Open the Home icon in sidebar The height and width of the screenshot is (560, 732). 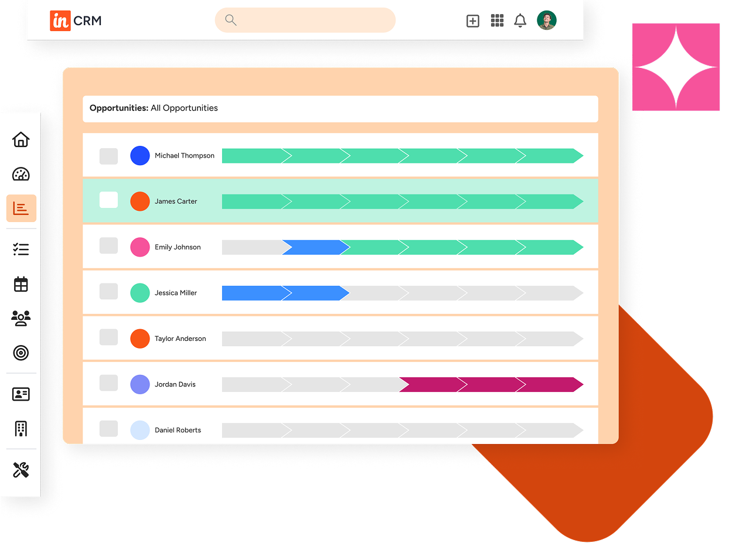[21, 139]
